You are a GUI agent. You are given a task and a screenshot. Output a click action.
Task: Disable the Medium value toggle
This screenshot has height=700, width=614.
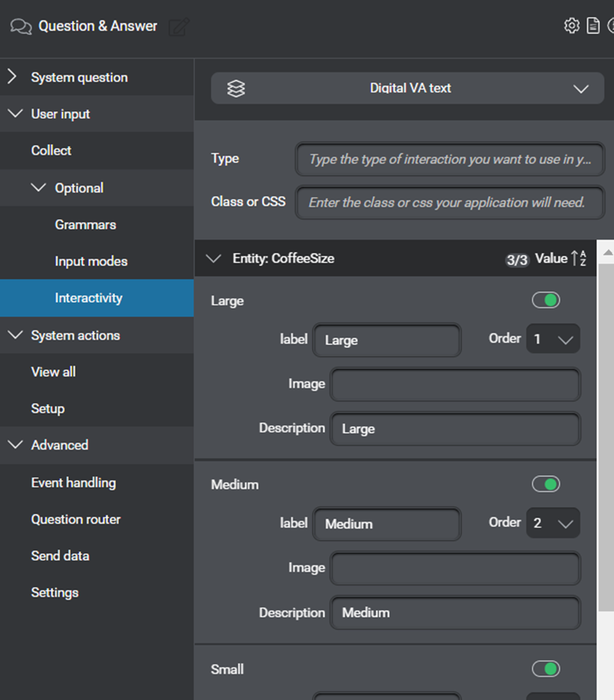coord(545,485)
